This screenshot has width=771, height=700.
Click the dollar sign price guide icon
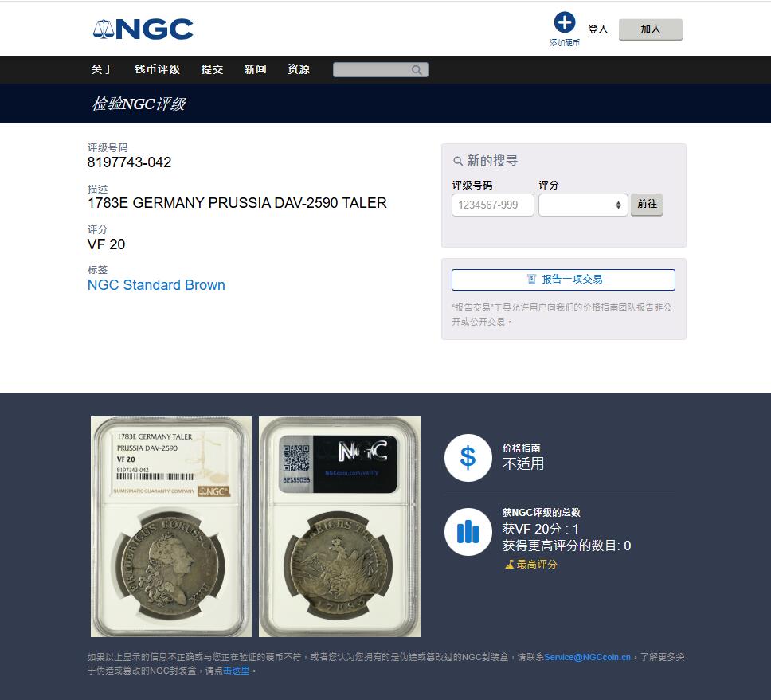pyautogui.click(x=468, y=457)
